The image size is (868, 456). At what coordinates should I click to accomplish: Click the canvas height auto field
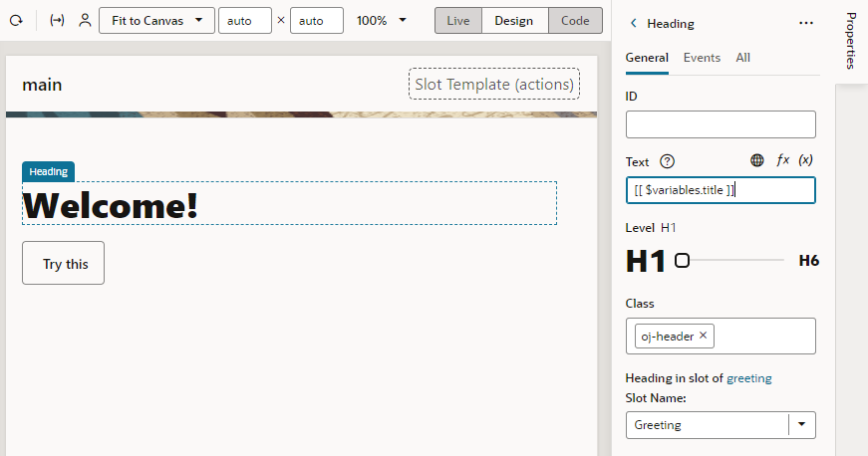317,21
